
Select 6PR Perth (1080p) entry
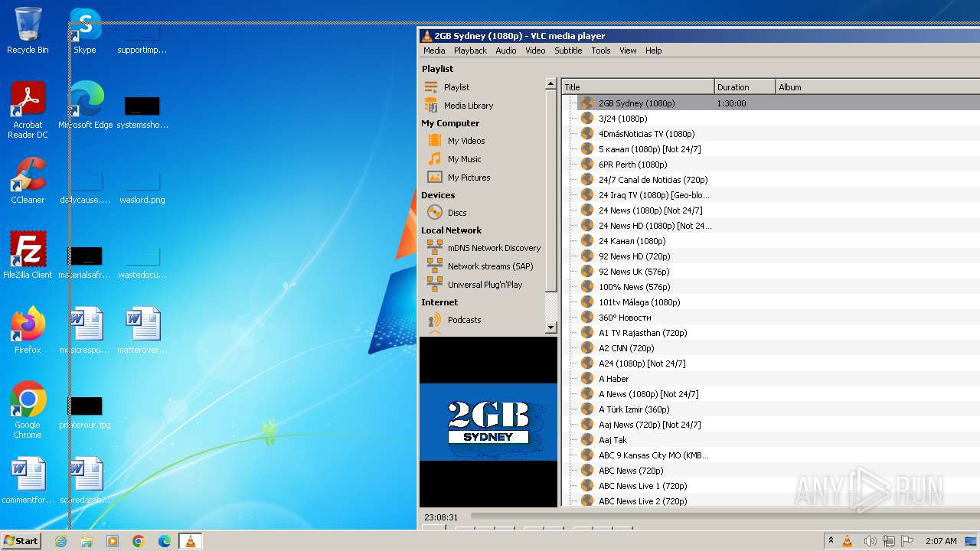tap(770, 165)
